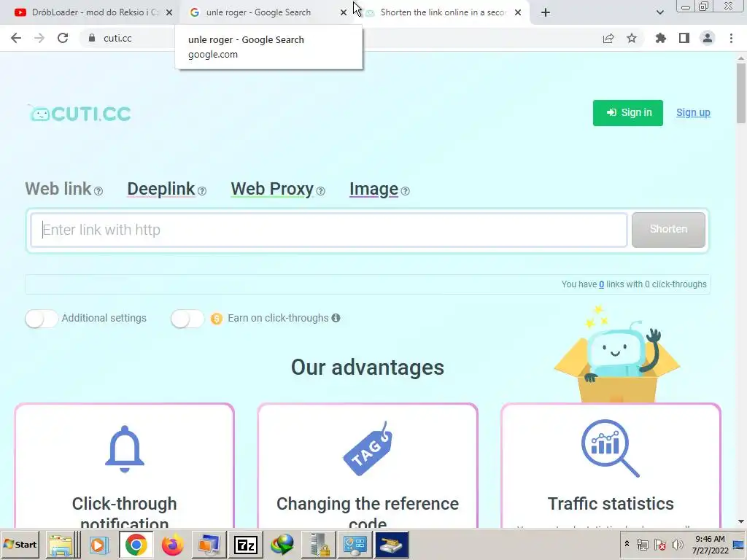Click the CUTI.CC logo

click(x=79, y=113)
